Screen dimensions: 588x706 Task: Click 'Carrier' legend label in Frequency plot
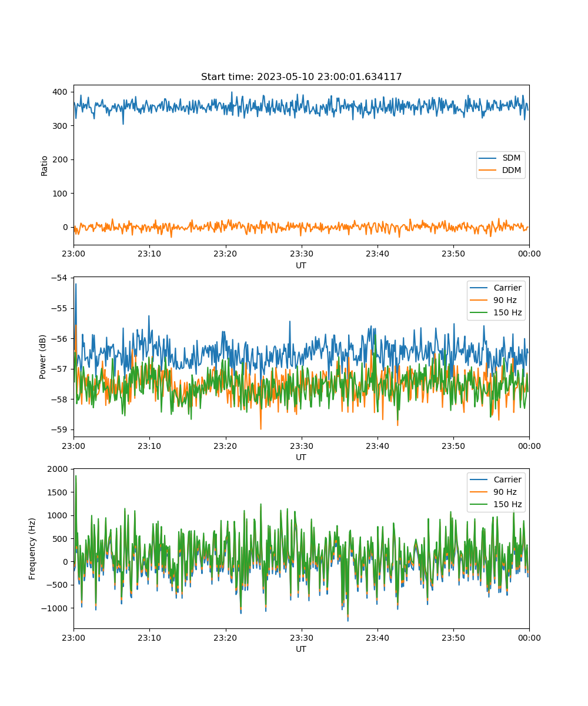[507, 479]
